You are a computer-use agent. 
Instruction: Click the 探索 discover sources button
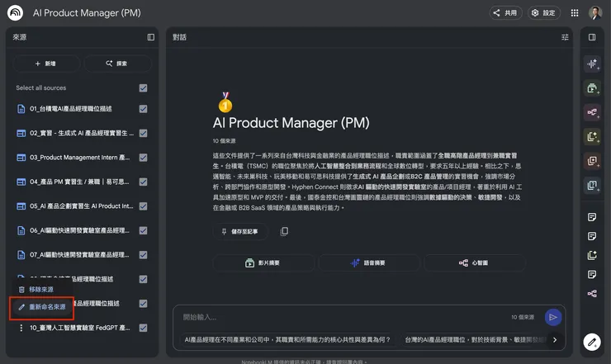[117, 64]
